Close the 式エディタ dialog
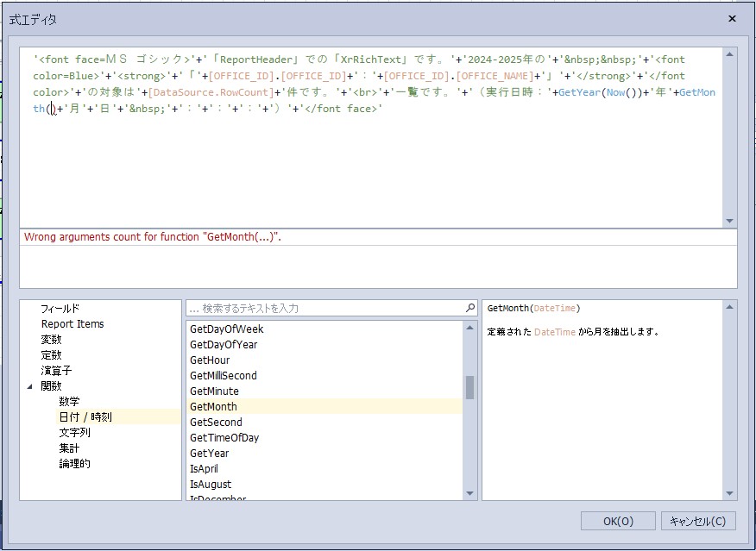 point(732,19)
